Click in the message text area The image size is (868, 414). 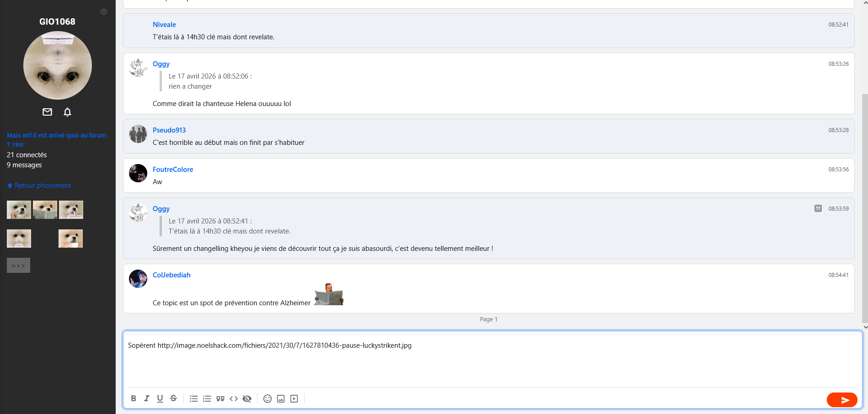tap(492, 363)
